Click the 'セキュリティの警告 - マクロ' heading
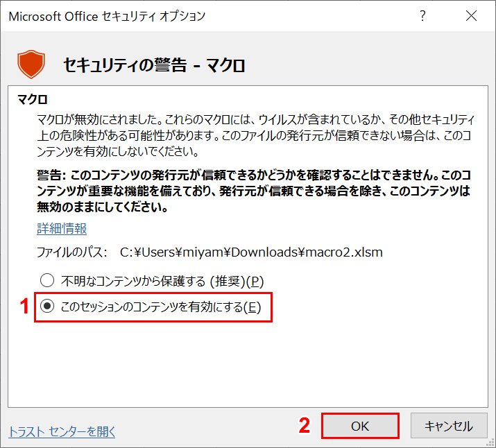 [154, 65]
